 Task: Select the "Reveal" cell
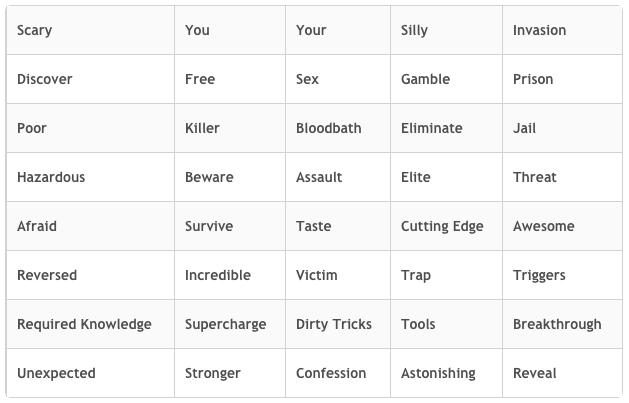(x=534, y=373)
